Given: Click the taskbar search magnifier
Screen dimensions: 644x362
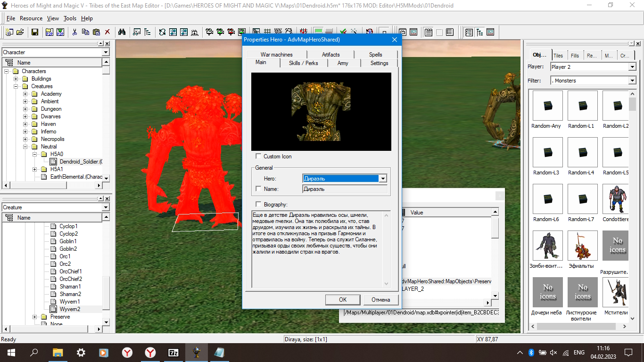Looking at the screenshot, I should [x=34, y=352].
